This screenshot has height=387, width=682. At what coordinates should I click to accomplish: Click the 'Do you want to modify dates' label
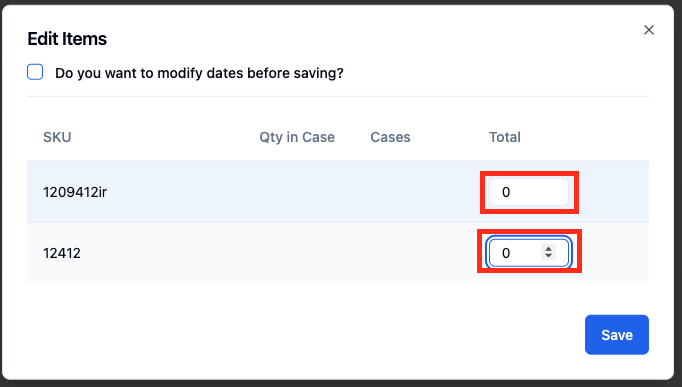pos(199,73)
